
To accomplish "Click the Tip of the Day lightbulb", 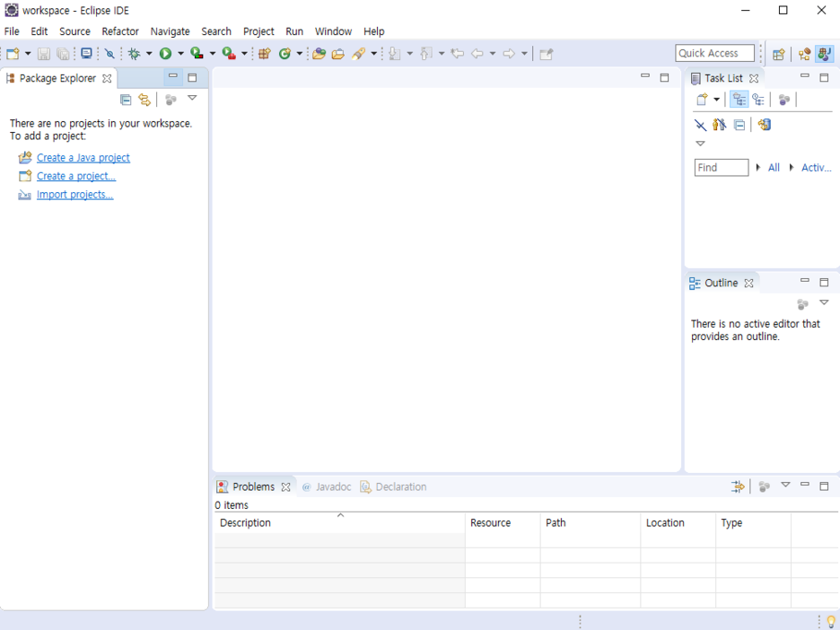I will 831,621.
